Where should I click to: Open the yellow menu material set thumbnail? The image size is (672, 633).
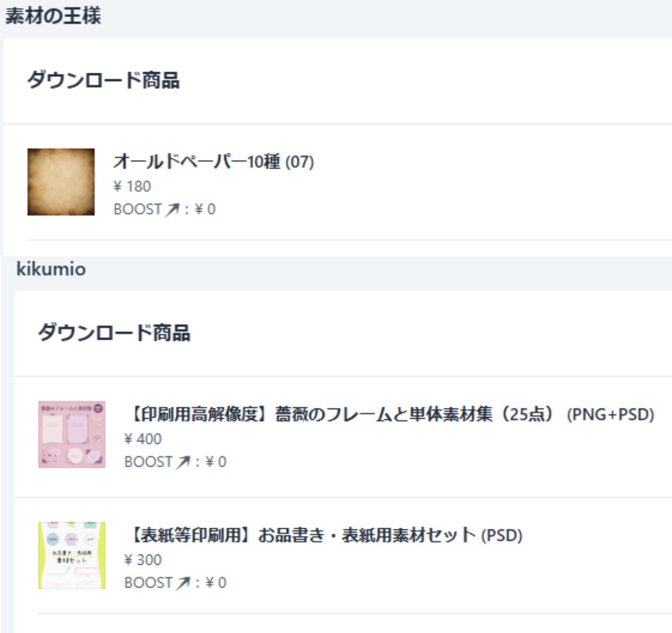click(x=72, y=555)
